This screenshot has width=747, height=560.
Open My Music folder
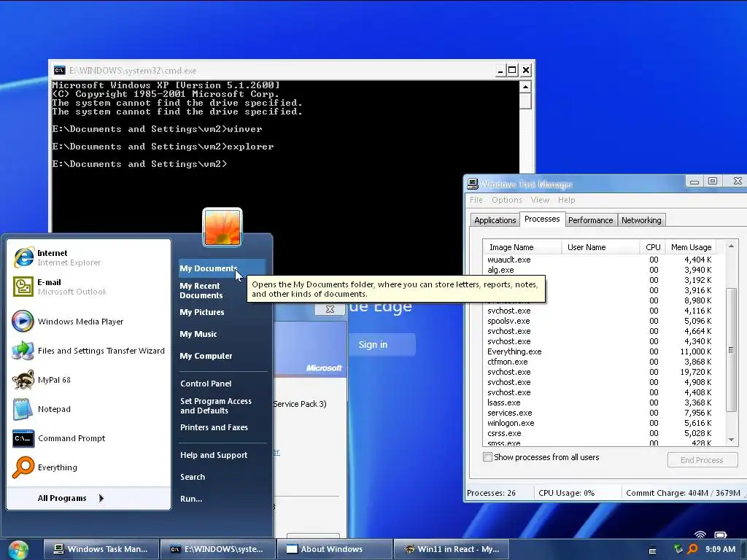pyautogui.click(x=222, y=334)
